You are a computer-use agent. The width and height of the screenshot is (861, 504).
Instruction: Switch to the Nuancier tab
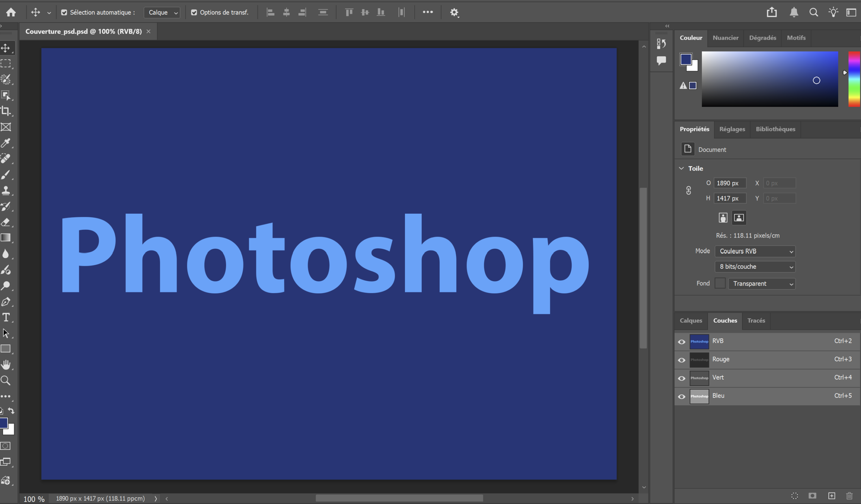[725, 38]
